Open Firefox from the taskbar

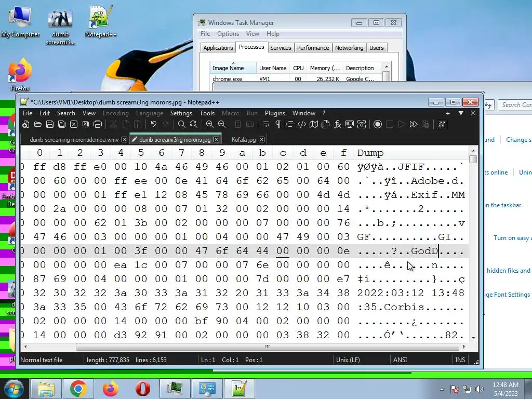pos(110,389)
